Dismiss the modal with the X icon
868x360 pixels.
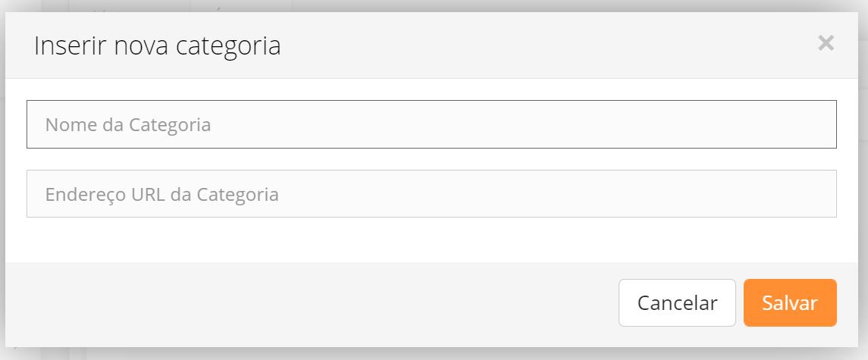click(x=826, y=43)
